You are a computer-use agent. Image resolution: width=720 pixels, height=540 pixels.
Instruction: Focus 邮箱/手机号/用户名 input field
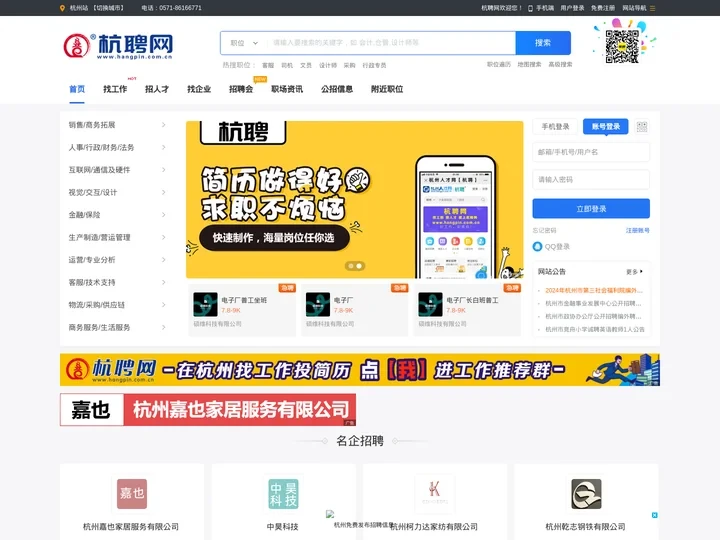click(x=591, y=152)
